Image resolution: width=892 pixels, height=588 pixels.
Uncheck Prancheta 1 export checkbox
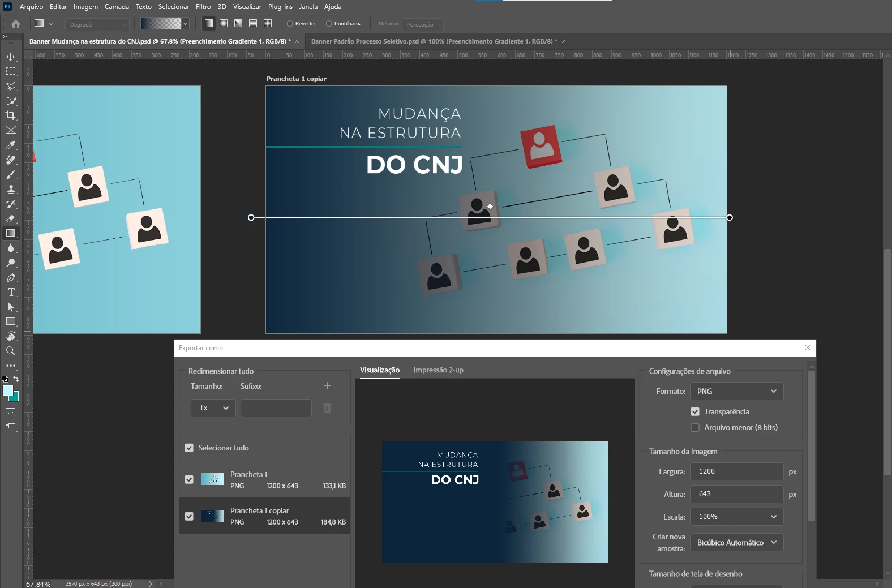pyautogui.click(x=189, y=479)
